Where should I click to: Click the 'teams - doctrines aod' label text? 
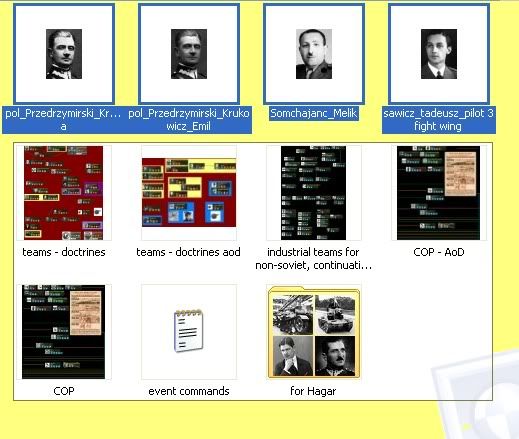point(188,252)
